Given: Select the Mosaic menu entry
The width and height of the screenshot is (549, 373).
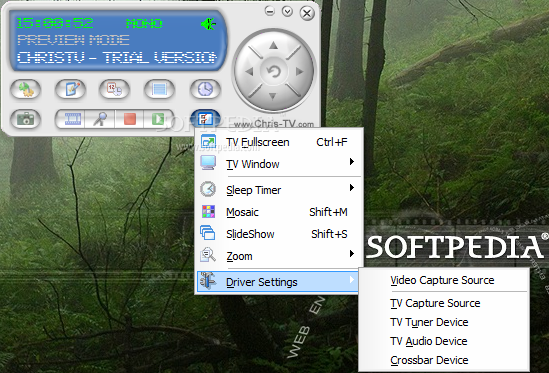Looking at the screenshot, I should (279, 212).
